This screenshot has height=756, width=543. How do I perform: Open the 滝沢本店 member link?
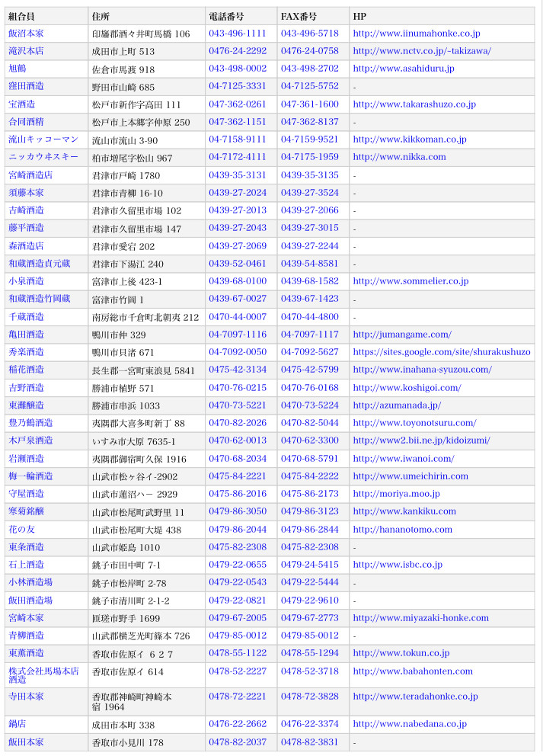[x=26, y=50]
